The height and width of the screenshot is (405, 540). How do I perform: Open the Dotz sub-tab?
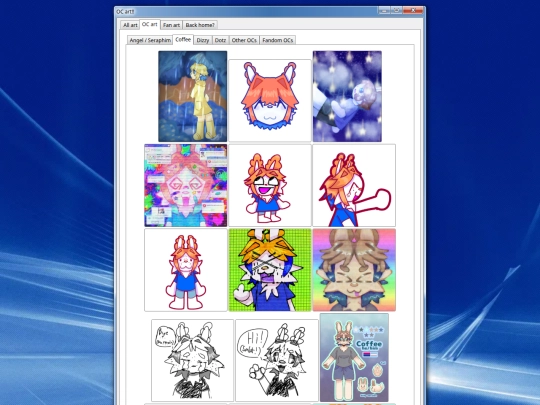[220, 40]
